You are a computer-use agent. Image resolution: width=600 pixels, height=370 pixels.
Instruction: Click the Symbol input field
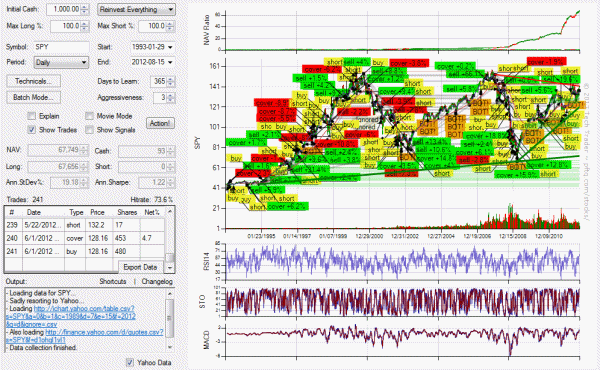pyautogui.click(x=61, y=47)
